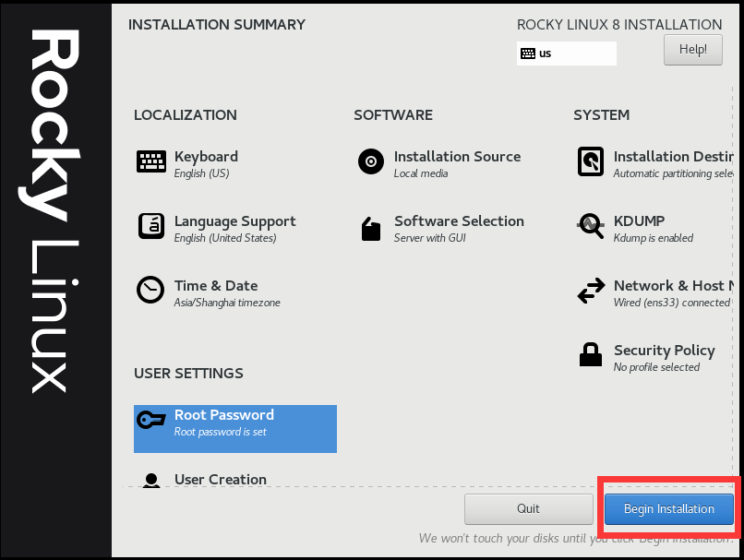
Task: Click the Installation Source disc icon
Action: click(371, 161)
